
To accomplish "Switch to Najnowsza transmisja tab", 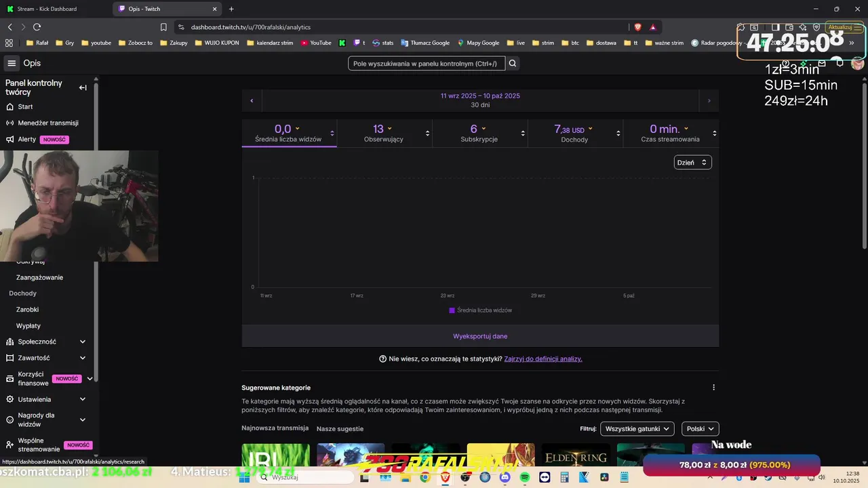I will pos(275,428).
